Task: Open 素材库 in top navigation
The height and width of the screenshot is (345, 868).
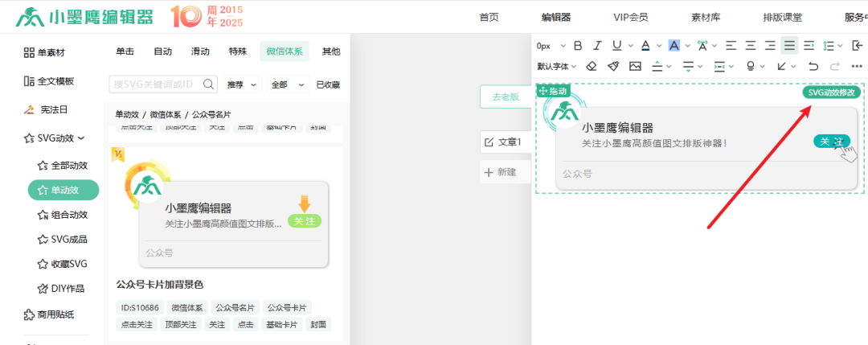Action: click(704, 17)
